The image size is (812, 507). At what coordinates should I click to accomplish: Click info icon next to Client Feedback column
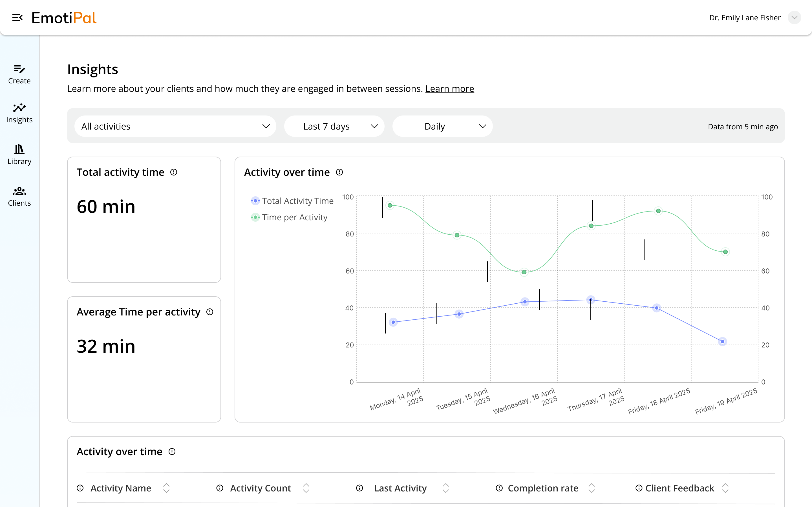click(x=639, y=488)
